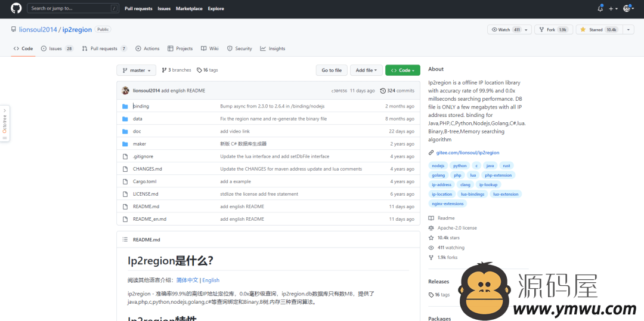Expand the master branch selector
This screenshot has height=321, width=644.
pyautogui.click(x=137, y=70)
